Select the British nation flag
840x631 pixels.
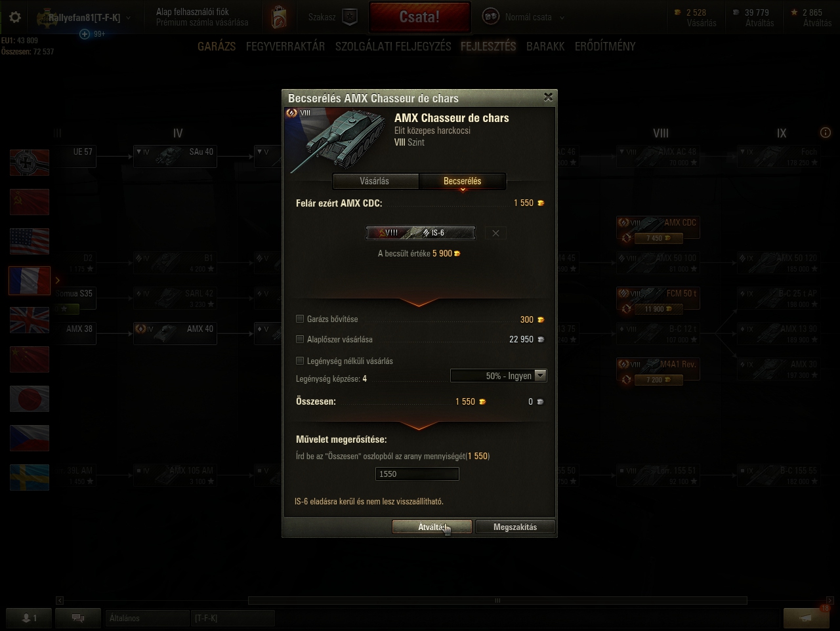30,320
